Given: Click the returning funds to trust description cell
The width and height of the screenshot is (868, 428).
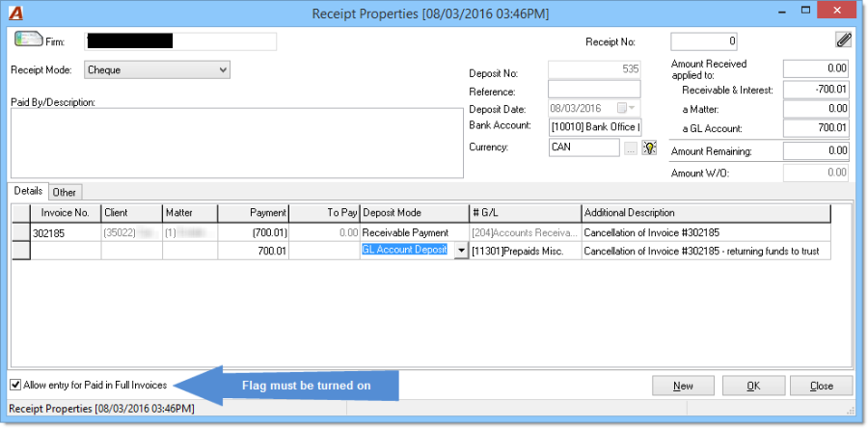Looking at the screenshot, I should click(706, 251).
